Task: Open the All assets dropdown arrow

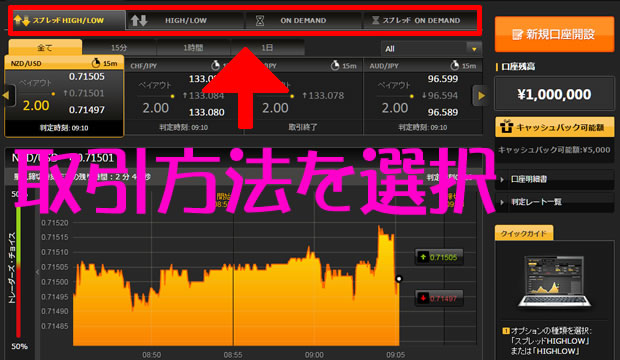Action: (x=474, y=49)
